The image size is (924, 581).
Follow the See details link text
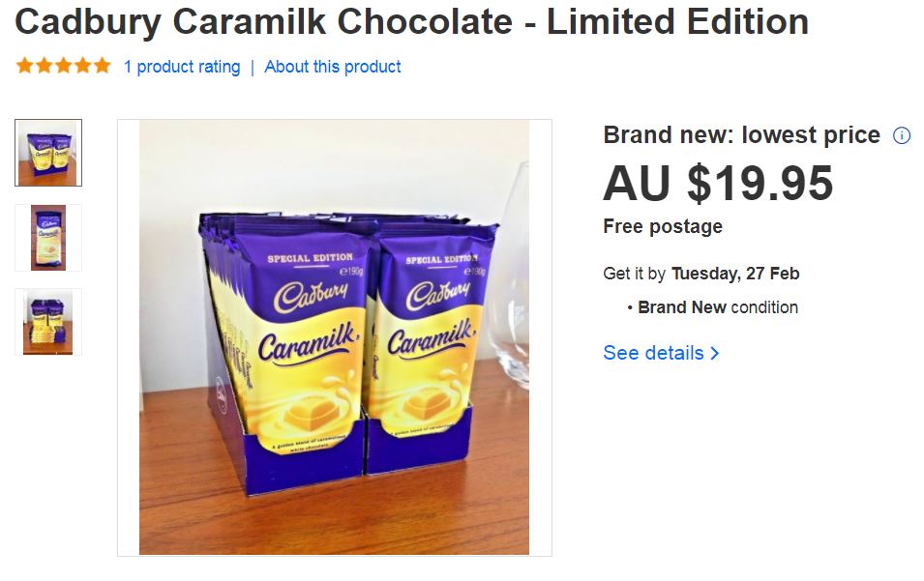pos(653,353)
